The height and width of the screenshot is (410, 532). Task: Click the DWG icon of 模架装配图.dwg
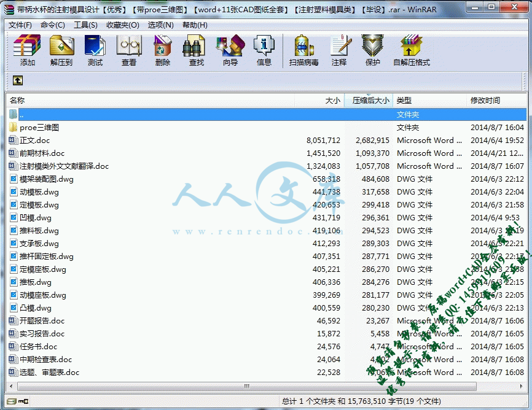(x=14, y=179)
